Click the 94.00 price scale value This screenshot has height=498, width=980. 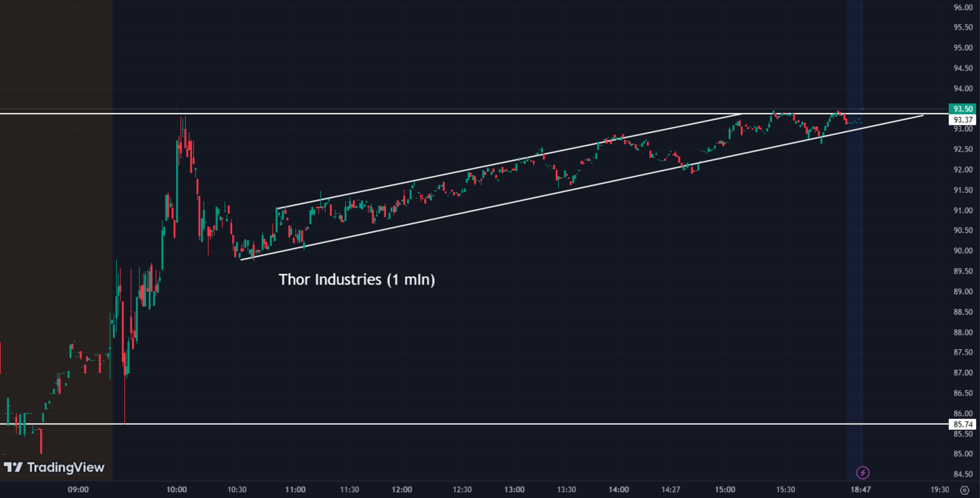pyautogui.click(x=963, y=89)
